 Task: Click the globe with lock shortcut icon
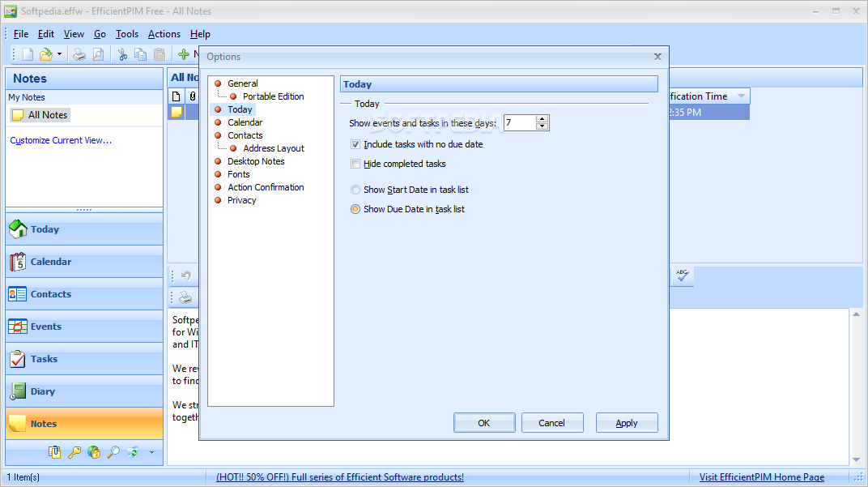(94, 452)
